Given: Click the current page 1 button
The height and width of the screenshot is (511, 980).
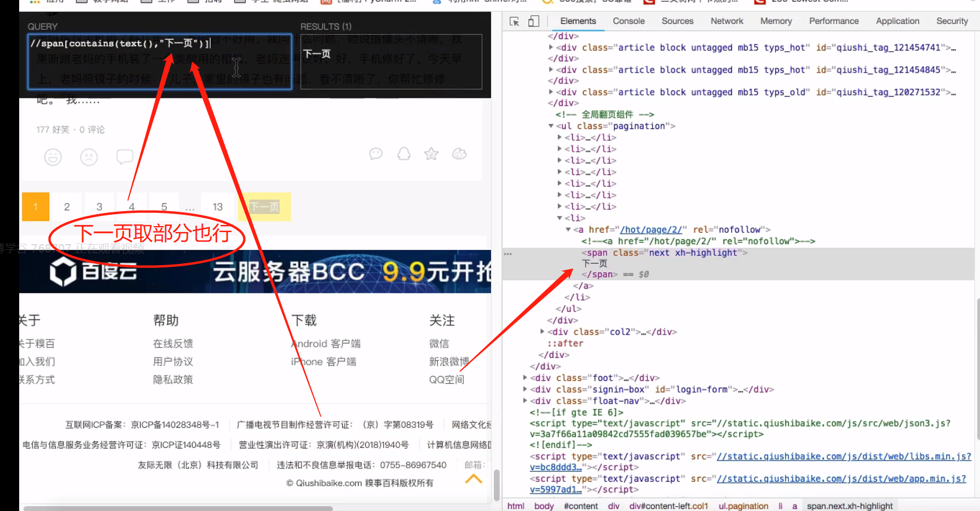Looking at the screenshot, I should click(35, 207).
